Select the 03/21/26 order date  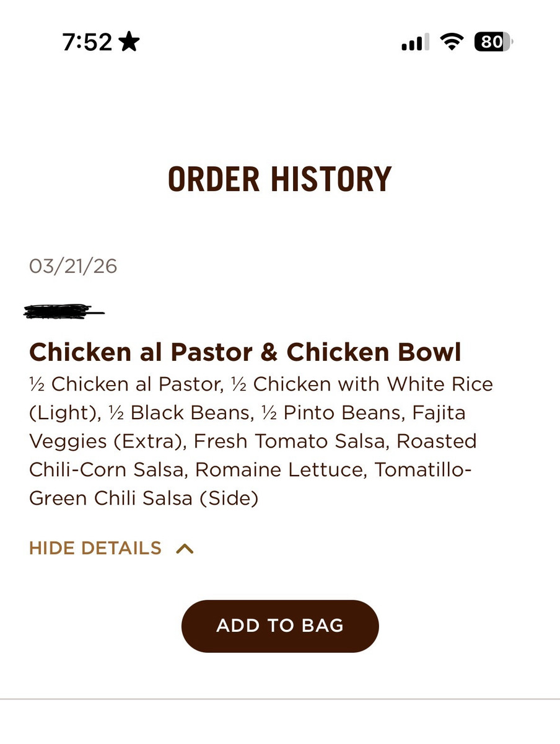[73, 266]
